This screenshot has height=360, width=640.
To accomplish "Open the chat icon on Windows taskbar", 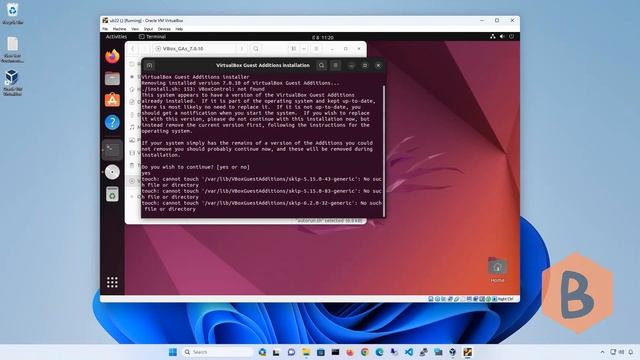I will pos(291,352).
